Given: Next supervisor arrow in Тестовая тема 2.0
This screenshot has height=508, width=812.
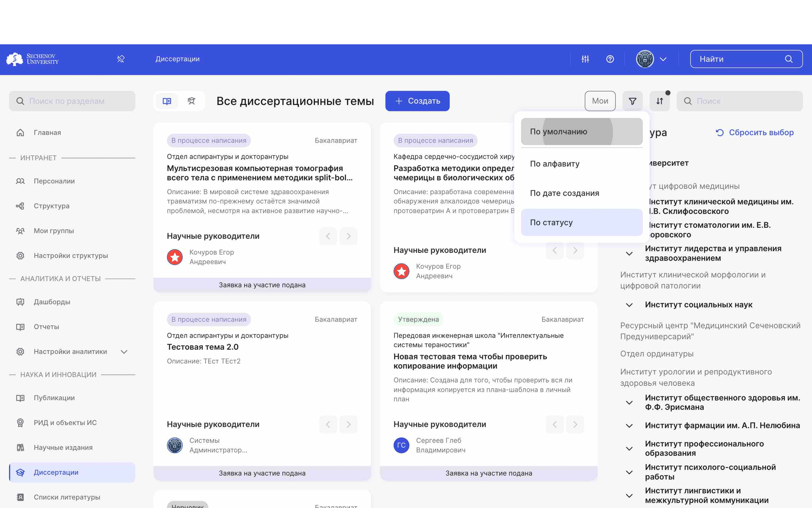Looking at the screenshot, I should pyautogui.click(x=348, y=424).
